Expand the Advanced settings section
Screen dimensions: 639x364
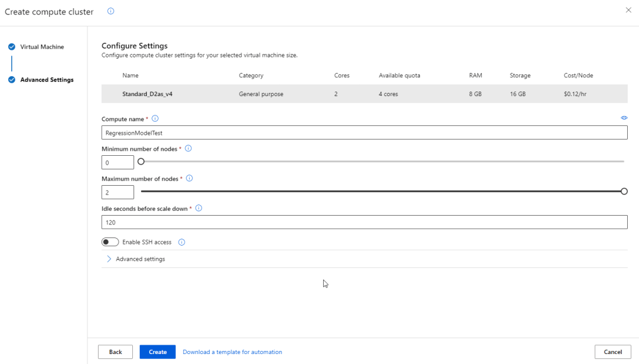(x=140, y=259)
